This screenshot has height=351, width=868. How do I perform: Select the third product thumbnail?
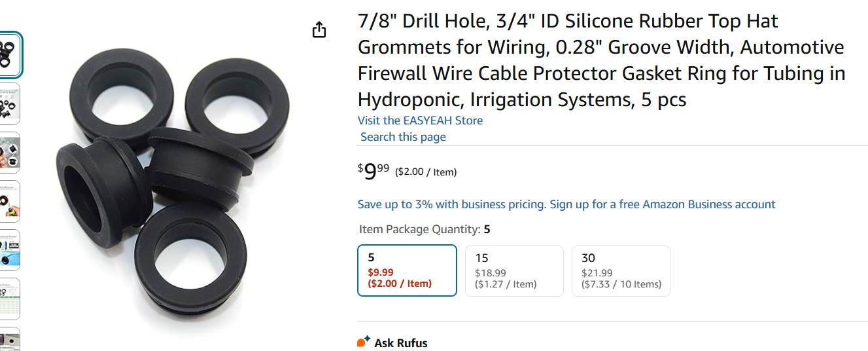tap(10, 153)
